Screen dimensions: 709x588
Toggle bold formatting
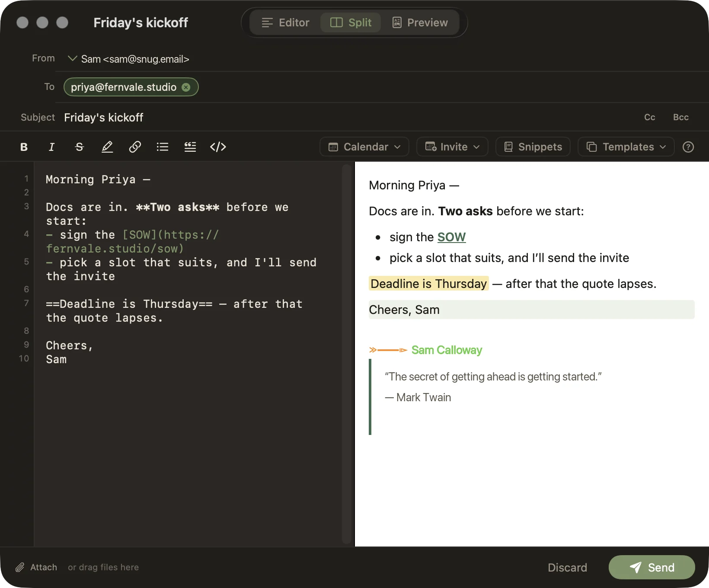click(x=24, y=147)
